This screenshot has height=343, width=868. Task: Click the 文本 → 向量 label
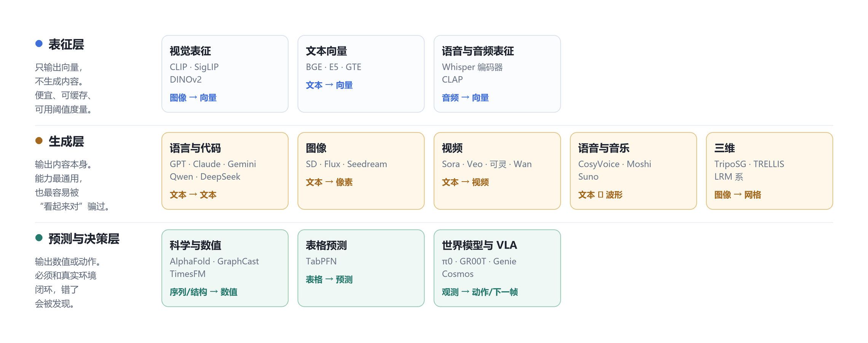click(329, 85)
